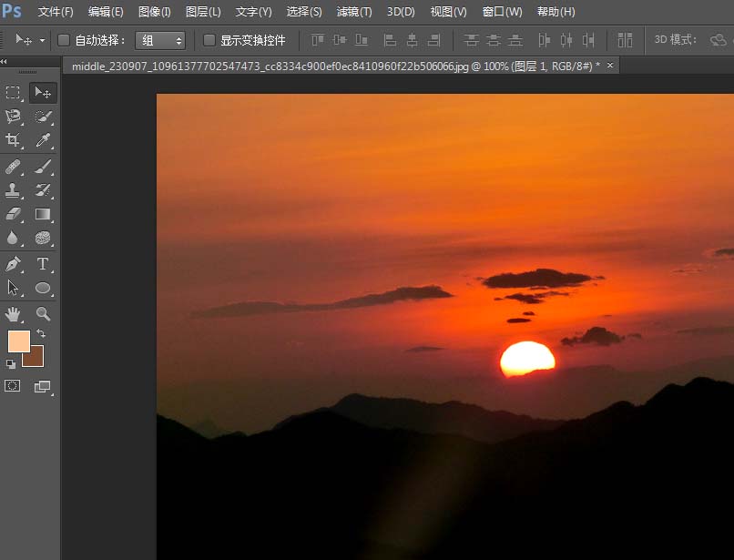This screenshot has height=560, width=734.
Task: Select the Hand tool
Action: point(14,314)
